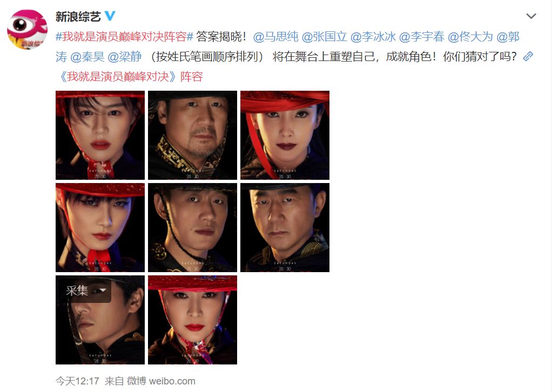Click the link icon before 阵容
This screenshot has height=392, width=552.
pos(528,56)
